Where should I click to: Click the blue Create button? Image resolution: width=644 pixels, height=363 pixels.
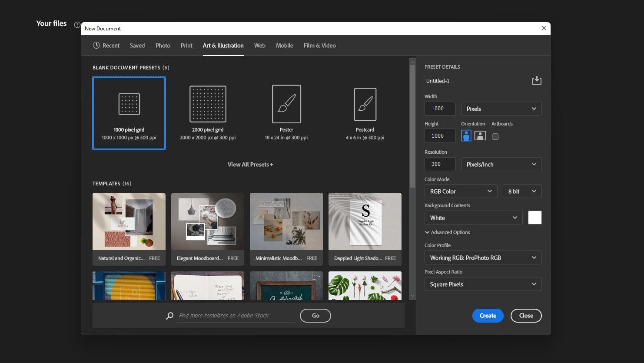pos(488,316)
